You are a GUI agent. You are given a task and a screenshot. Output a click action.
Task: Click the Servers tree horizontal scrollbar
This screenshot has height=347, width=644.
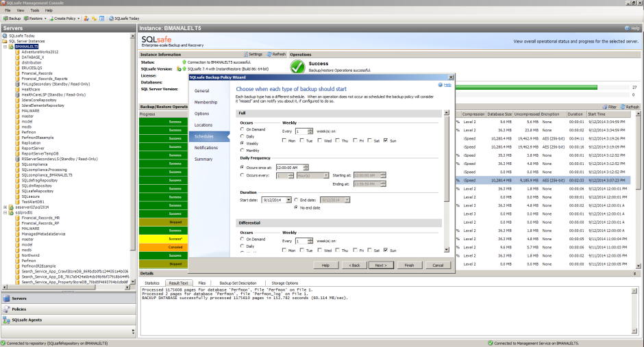(x=66, y=287)
